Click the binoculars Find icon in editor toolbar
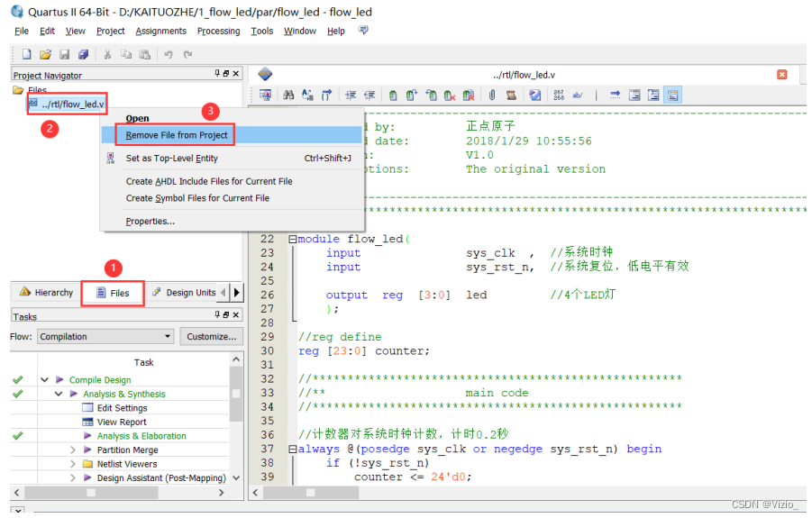This screenshot has height=518, width=812. click(288, 95)
